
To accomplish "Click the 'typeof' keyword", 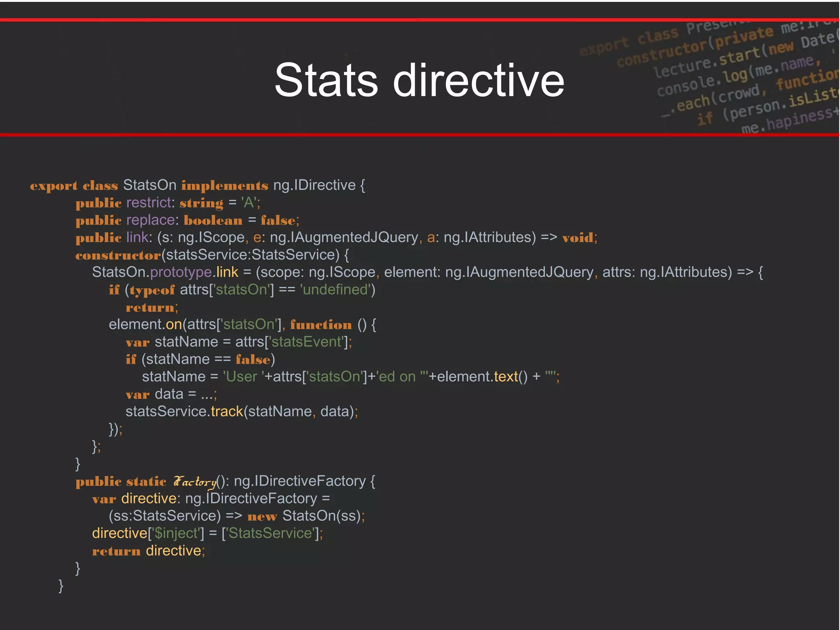I will (152, 290).
